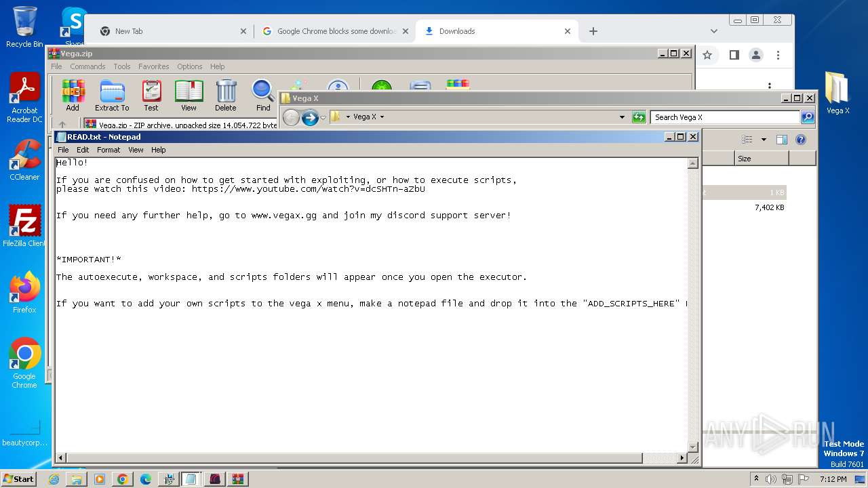Click Explorer Back navigation button
Viewport: 868px width, 488px height.
(x=291, y=117)
